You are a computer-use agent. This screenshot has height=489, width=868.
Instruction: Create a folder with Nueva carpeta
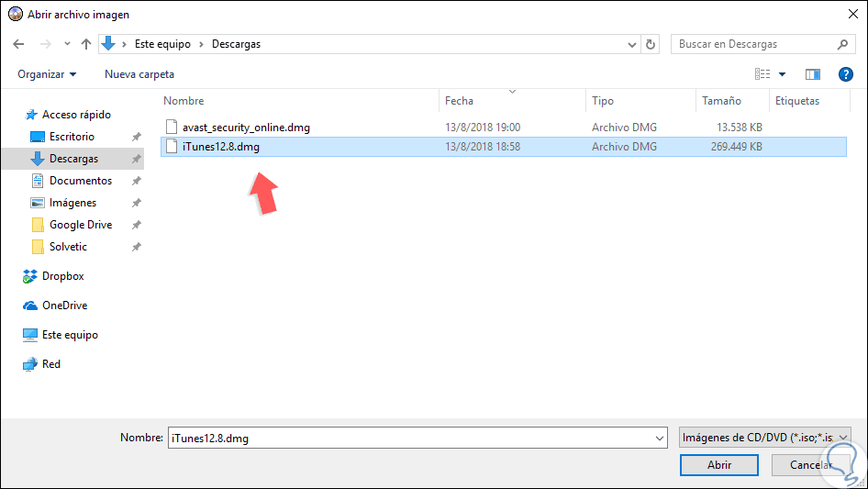(x=139, y=74)
